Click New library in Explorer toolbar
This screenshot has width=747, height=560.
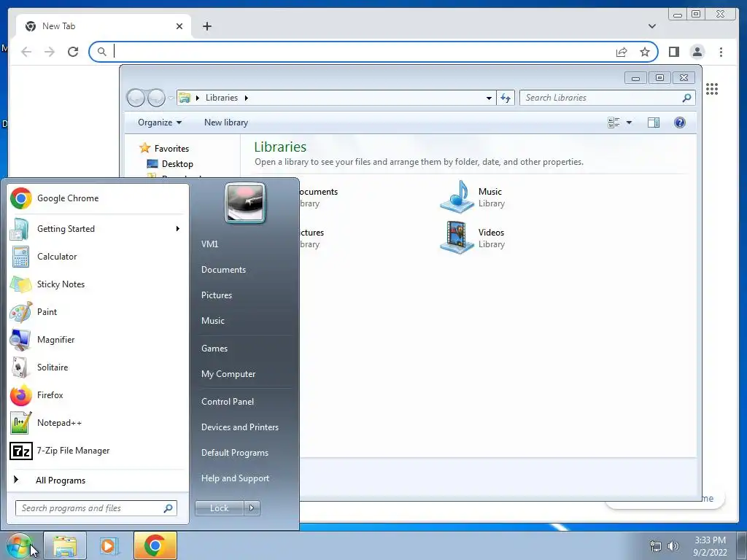pyautogui.click(x=226, y=122)
